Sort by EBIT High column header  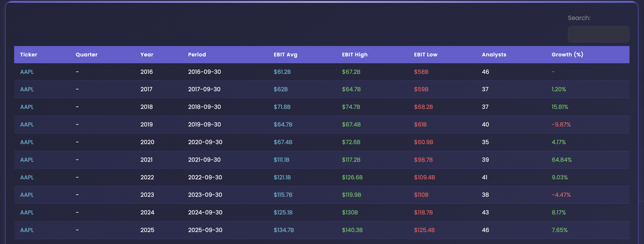point(355,55)
